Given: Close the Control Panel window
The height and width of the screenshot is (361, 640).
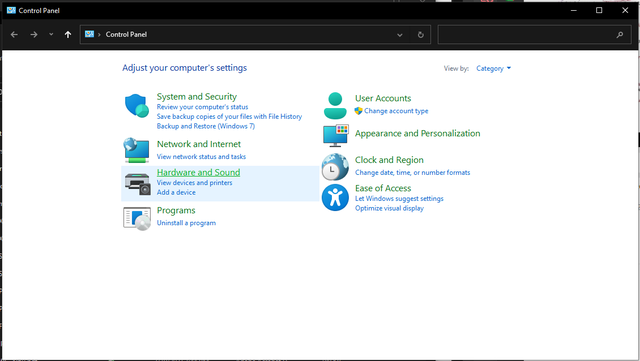Looking at the screenshot, I should [x=625, y=10].
